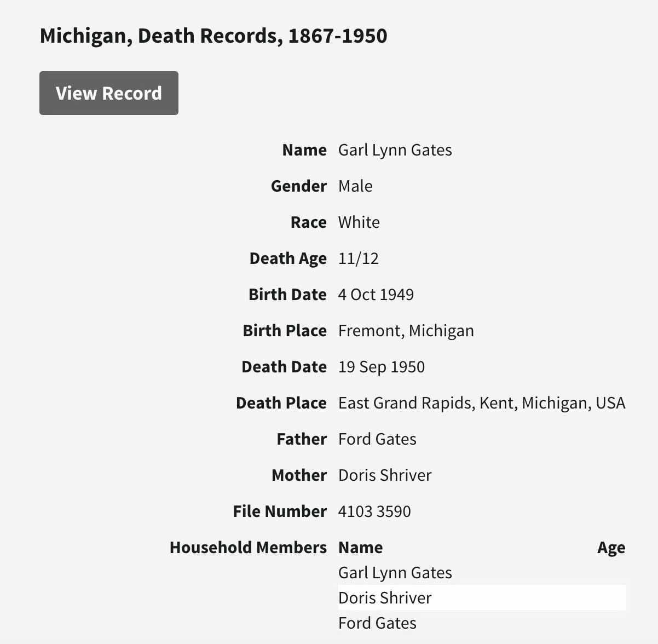Image resolution: width=658 pixels, height=644 pixels.
Task: Open Doris Shriver in the Household Members list
Action: point(385,597)
